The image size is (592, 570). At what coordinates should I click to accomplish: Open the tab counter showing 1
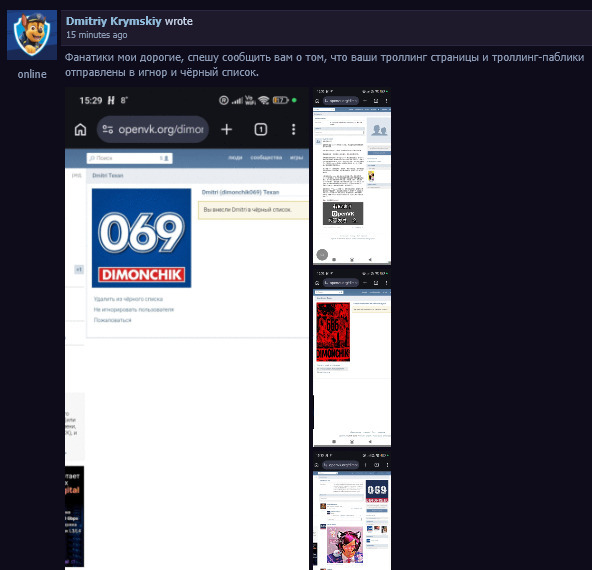(261, 129)
